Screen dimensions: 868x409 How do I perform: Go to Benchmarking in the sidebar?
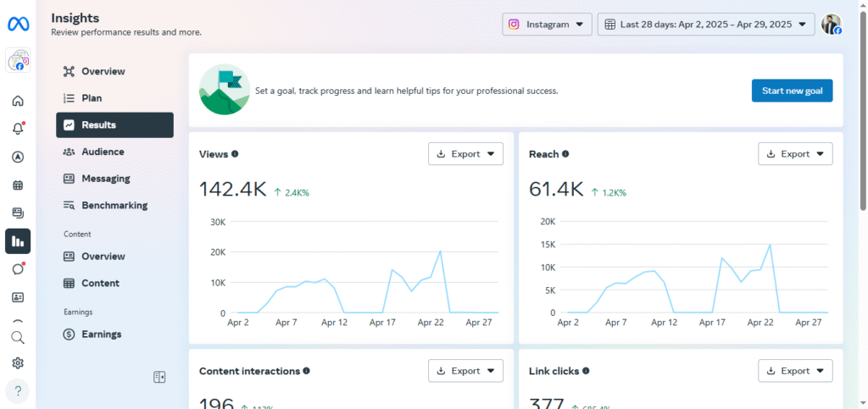coord(114,205)
